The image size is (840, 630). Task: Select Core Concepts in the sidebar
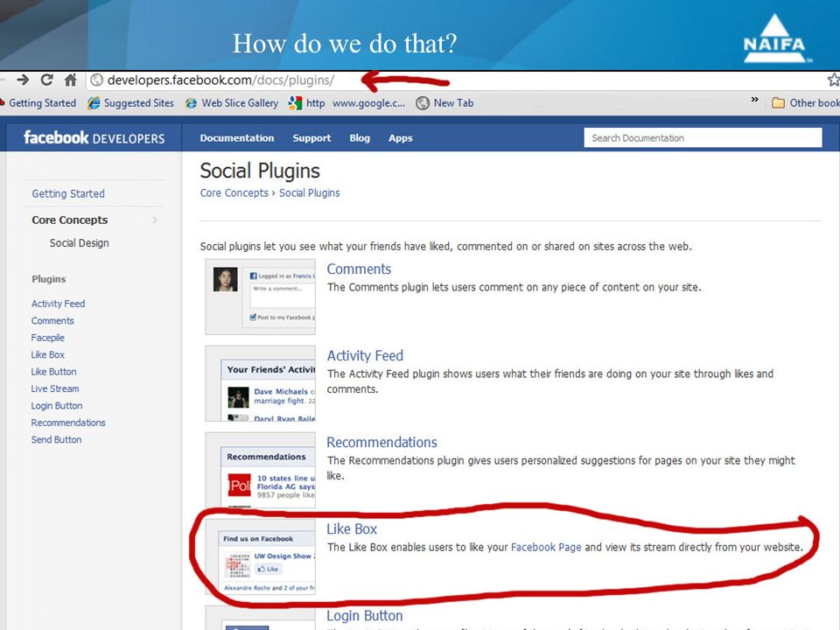tap(70, 220)
